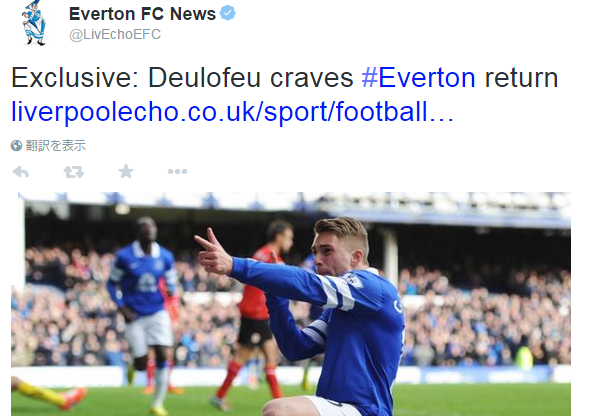This screenshot has height=416, width=594.
Task: Open the Everton FC News profile avatar
Action: 35,23
